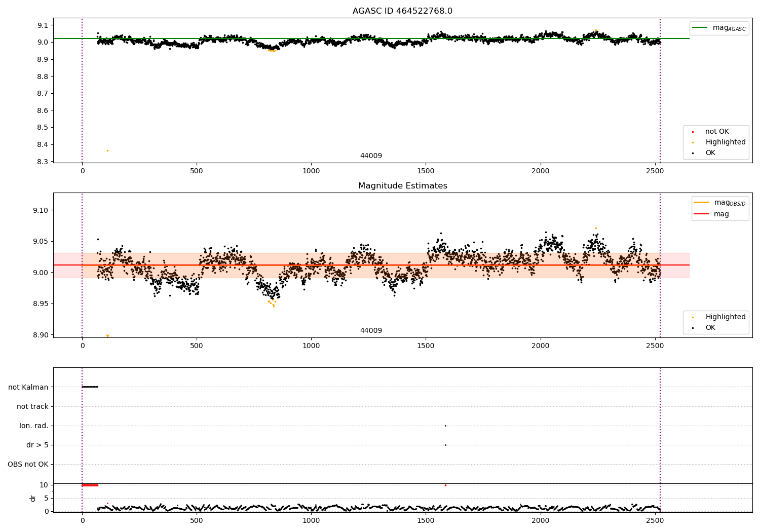
Task: Select the orange mag OBSID legend line sample
Action: pos(702,202)
